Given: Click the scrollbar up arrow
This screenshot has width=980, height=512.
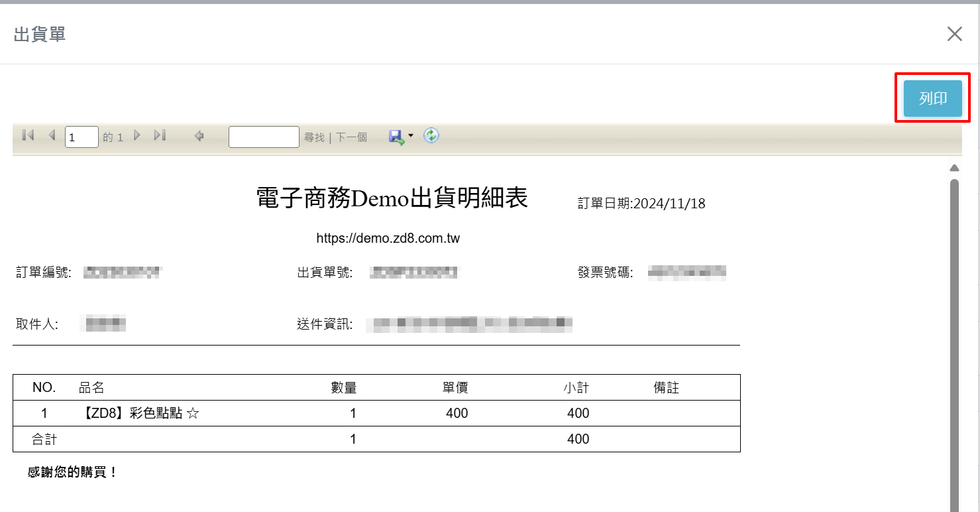Looking at the screenshot, I should pyautogui.click(x=954, y=168).
